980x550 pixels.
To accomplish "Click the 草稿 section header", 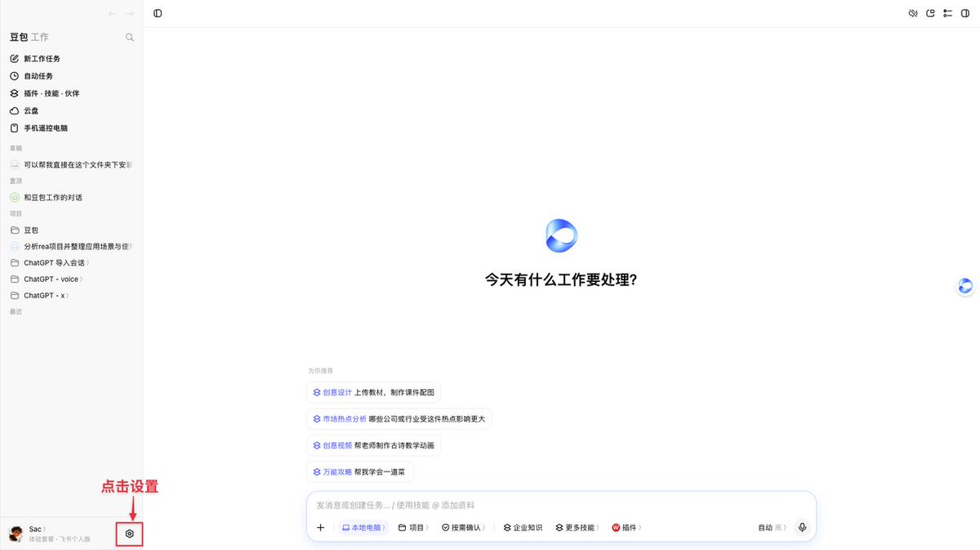I will click(x=16, y=148).
